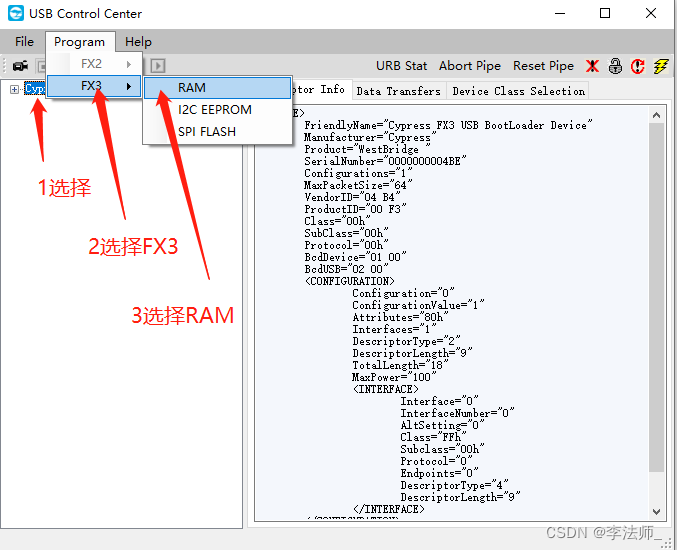Click the Endpoints="0" line

click(x=439, y=473)
